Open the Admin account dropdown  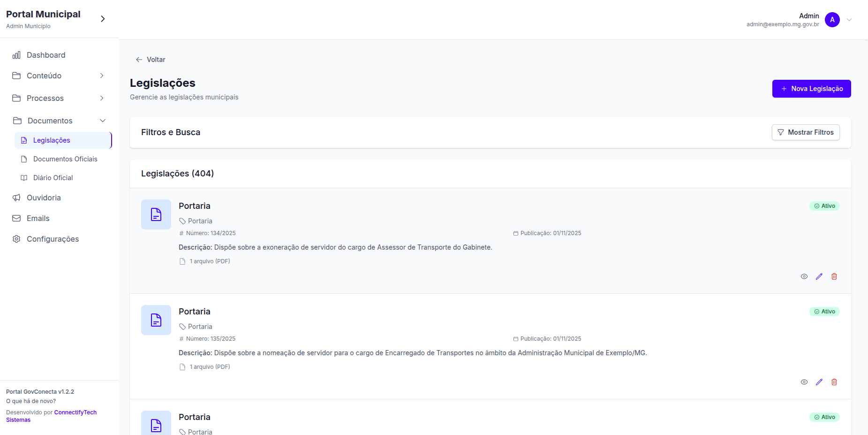click(x=850, y=20)
